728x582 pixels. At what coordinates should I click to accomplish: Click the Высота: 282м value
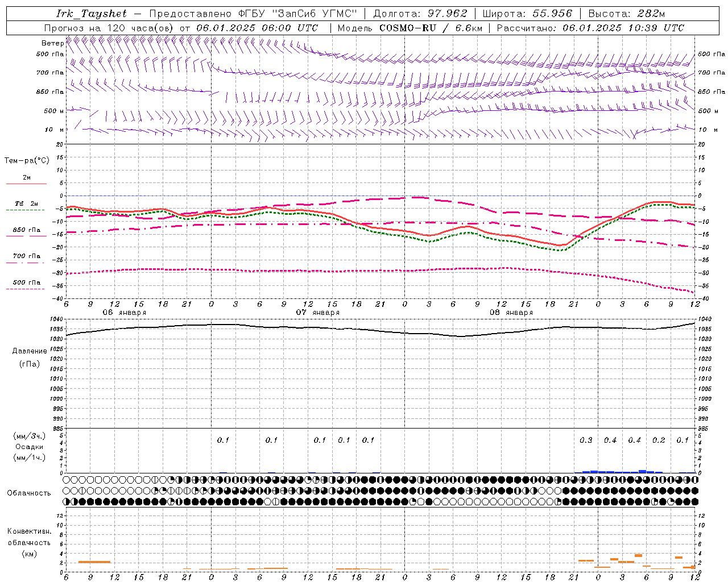coord(627,14)
